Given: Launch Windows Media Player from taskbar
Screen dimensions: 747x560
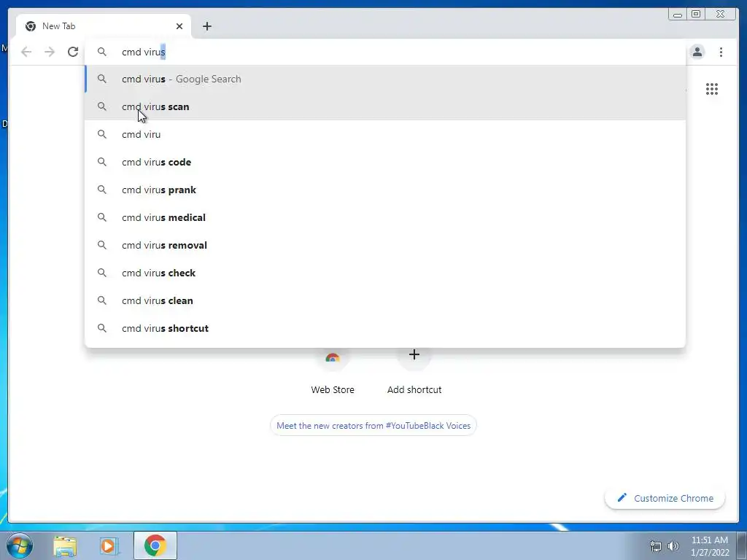Looking at the screenshot, I should 108,545.
